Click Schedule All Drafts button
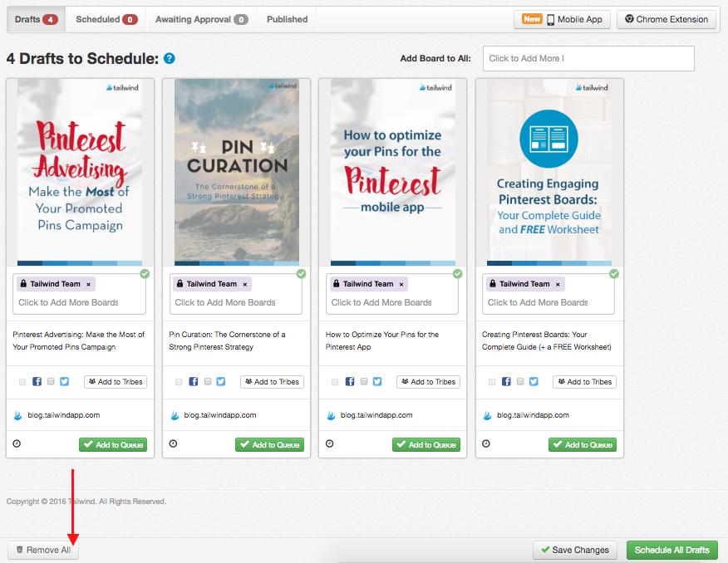The width and height of the screenshot is (728, 563). (x=671, y=550)
